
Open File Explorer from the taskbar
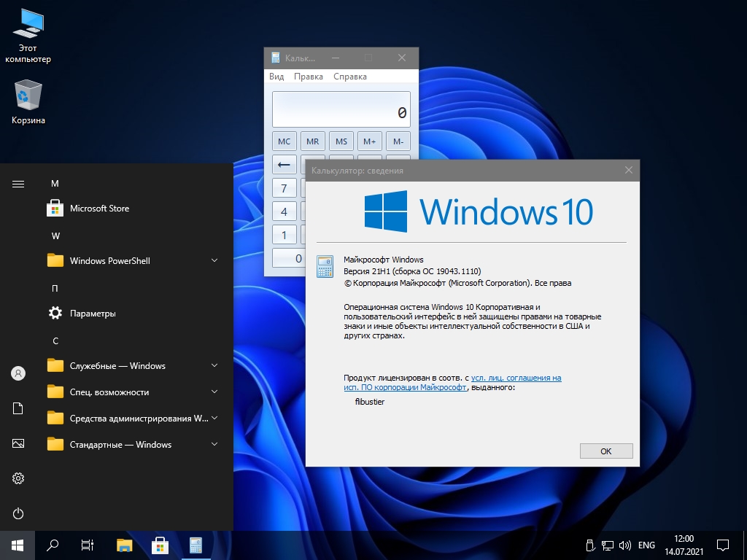tap(125, 545)
